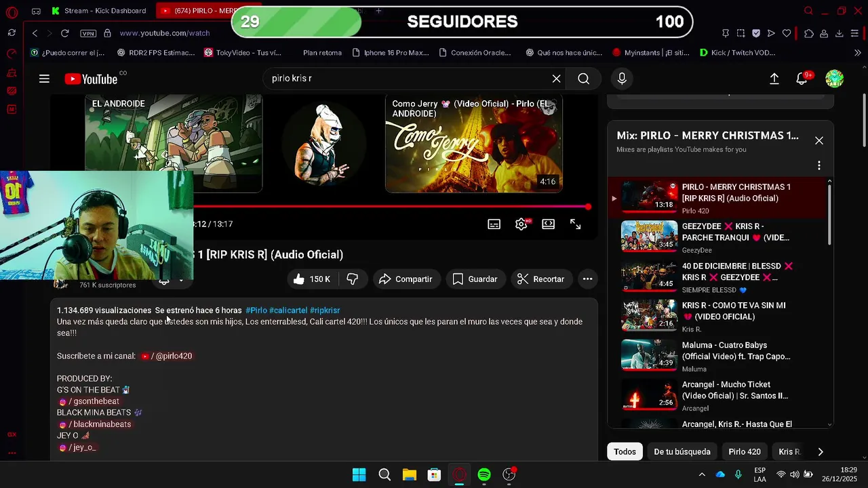Click the EL ANDROIDE end-screen card
Viewport: 868px width, 488px height.
click(173, 144)
